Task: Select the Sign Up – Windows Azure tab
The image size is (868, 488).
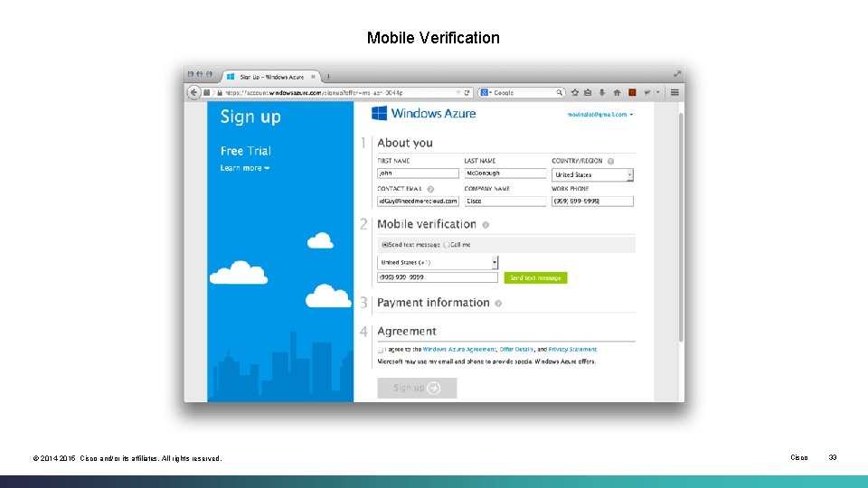Action: click(x=271, y=77)
